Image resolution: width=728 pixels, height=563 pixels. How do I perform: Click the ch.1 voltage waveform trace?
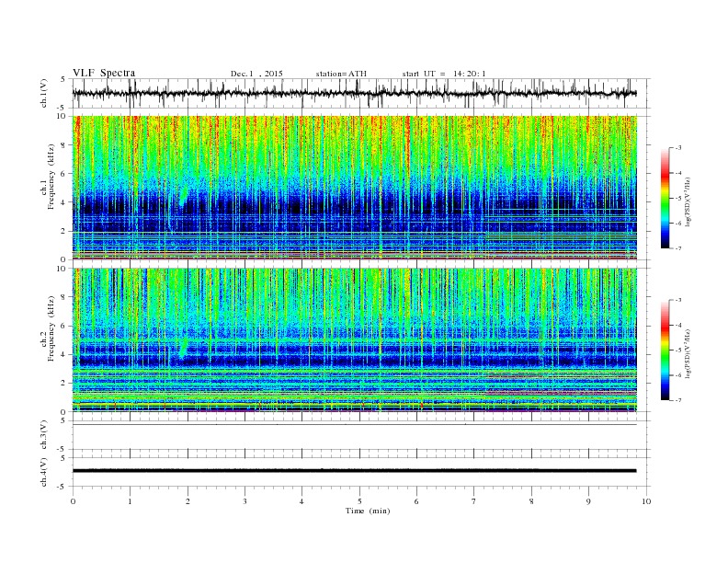(x=354, y=93)
